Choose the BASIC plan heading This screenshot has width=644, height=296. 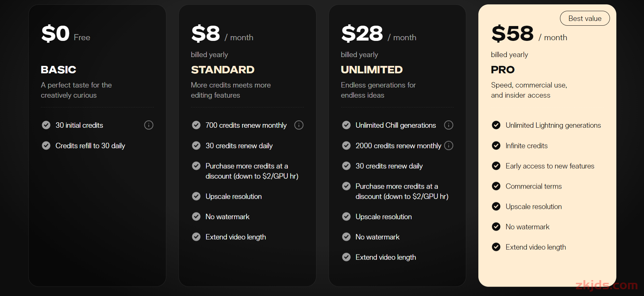tap(59, 70)
